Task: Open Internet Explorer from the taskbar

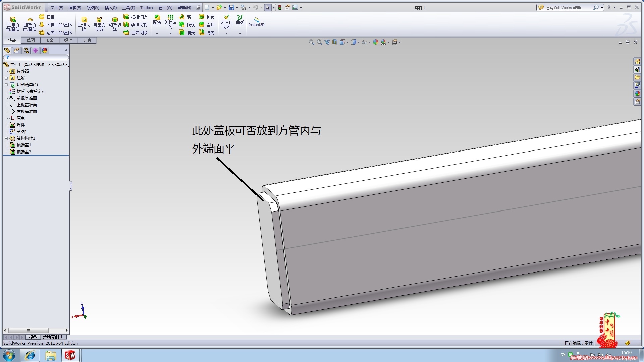Action: point(30,355)
